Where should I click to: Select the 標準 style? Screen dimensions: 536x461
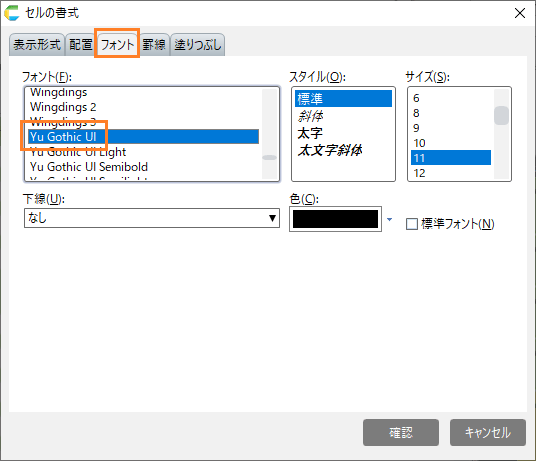click(x=343, y=98)
